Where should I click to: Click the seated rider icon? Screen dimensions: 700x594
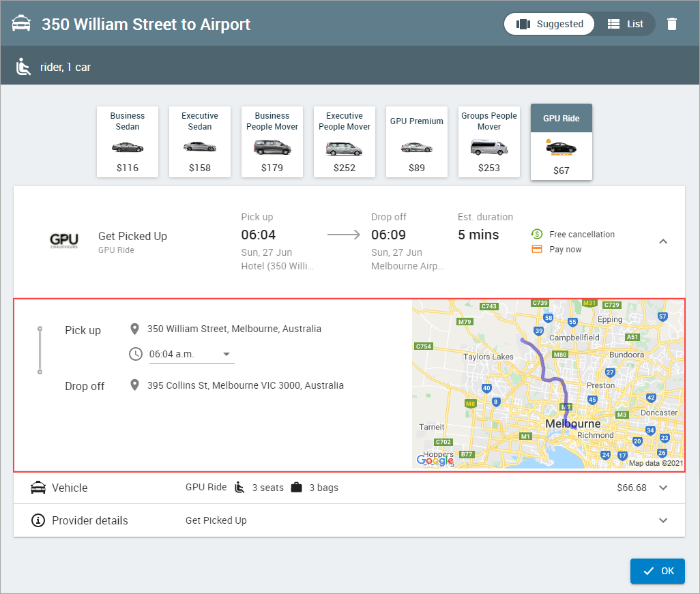23,67
